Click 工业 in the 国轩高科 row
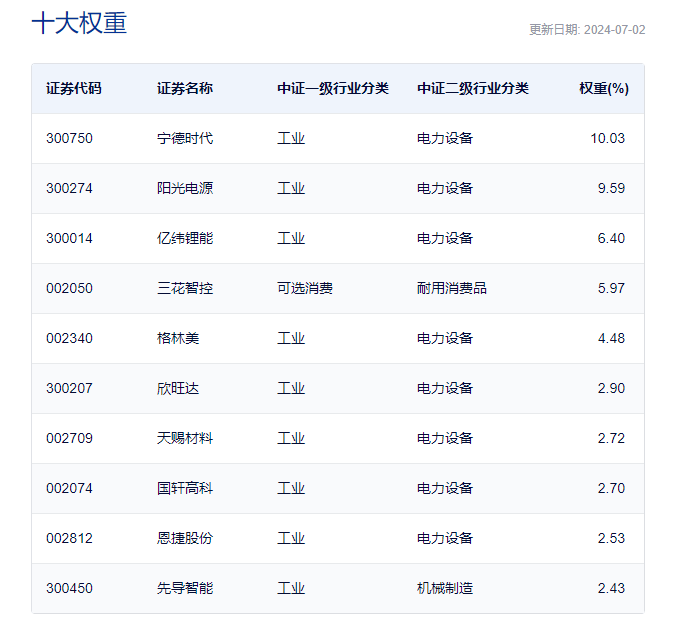This screenshot has height=639, width=699. pyautogui.click(x=291, y=488)
